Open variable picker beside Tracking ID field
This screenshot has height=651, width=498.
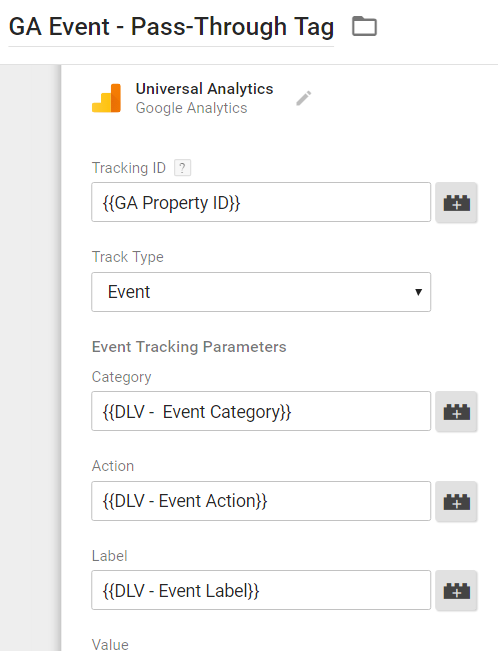456,203
